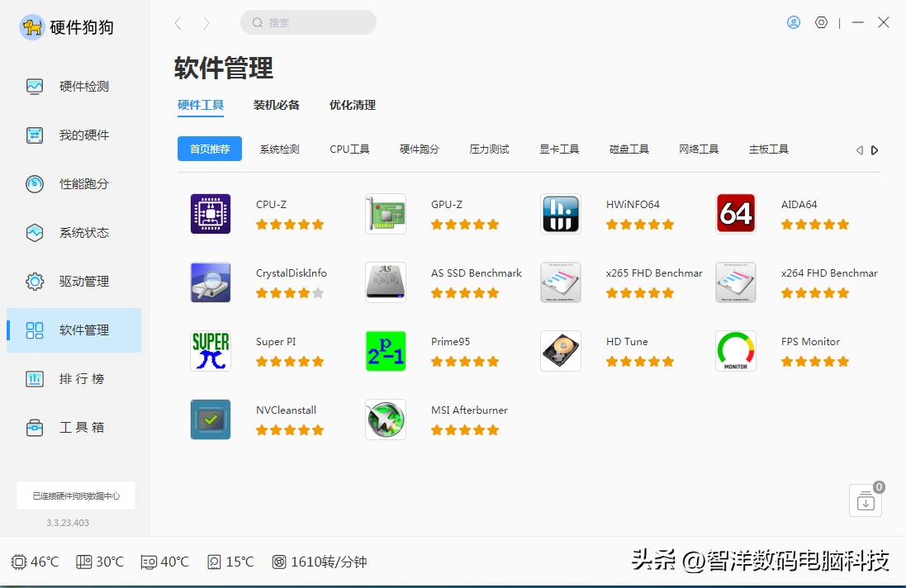906x588 pixels.
Task: Click the FPS Monitor circular icon
Action: (735, 350)
